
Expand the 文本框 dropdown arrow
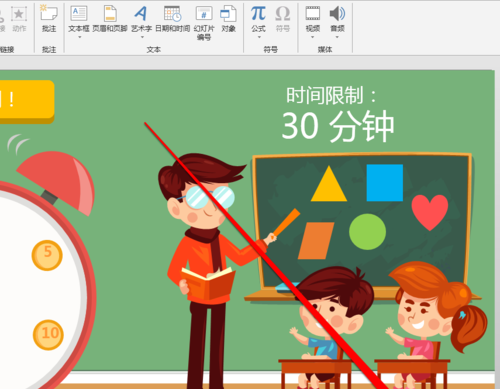pos(79,37)
